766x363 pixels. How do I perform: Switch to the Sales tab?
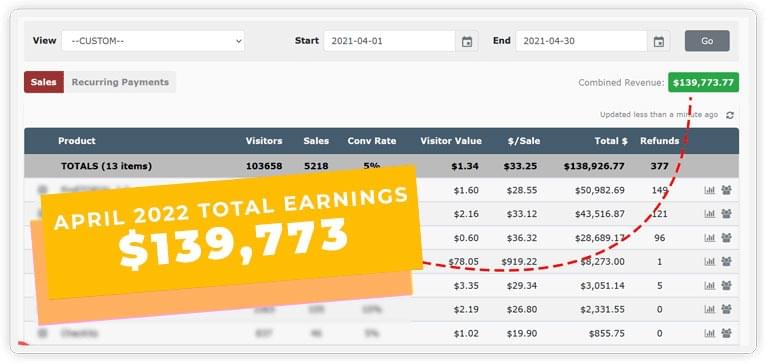(x=43, y=82)
